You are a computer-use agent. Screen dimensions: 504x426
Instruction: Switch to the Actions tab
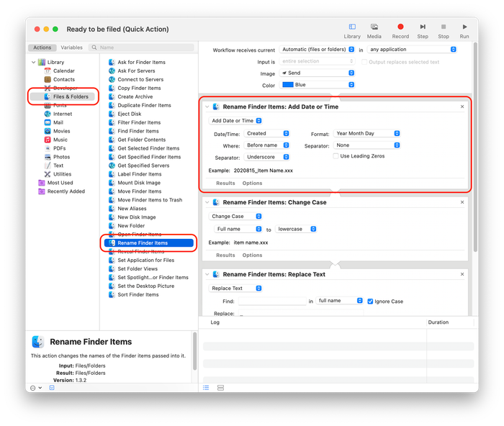(x=42, y=47)
